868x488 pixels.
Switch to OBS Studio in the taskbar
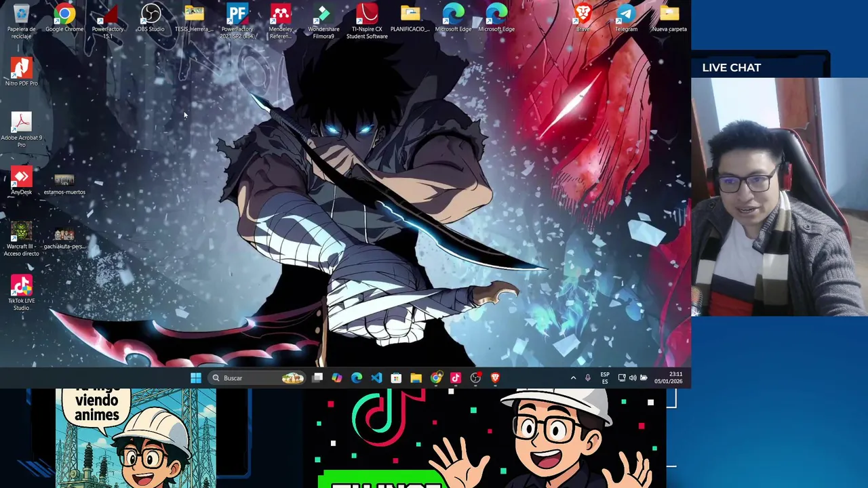click(475, 378)
